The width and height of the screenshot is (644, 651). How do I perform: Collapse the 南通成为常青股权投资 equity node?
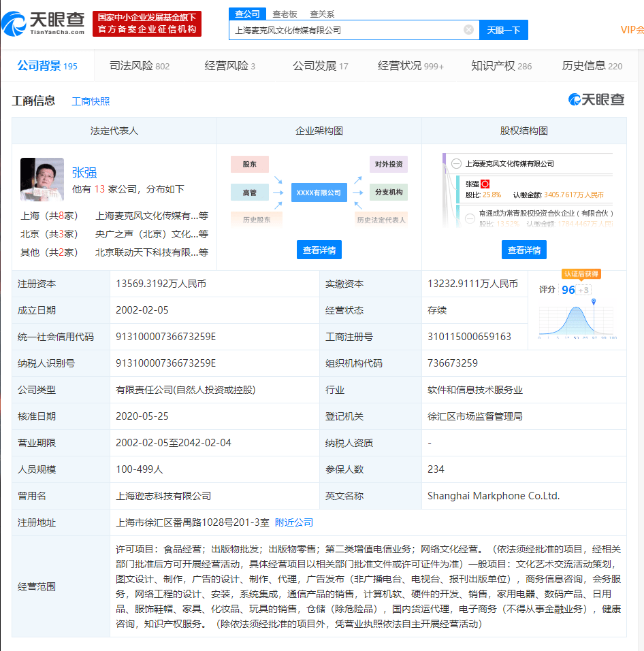470,218
